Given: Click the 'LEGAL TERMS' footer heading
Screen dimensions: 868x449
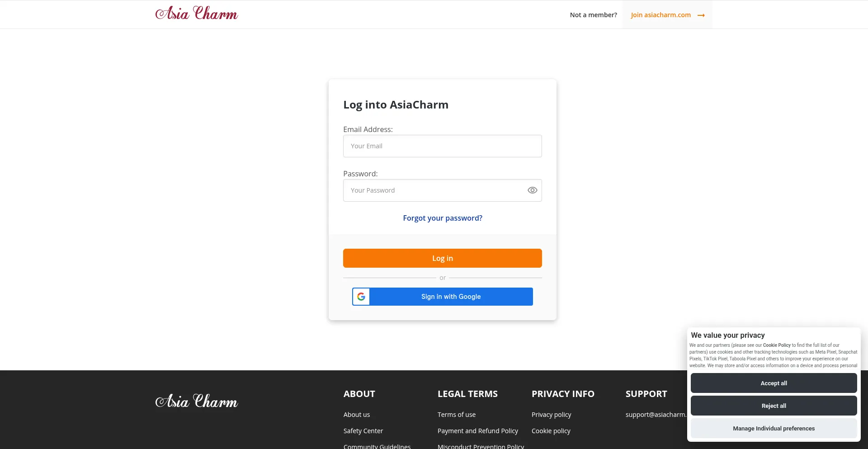Looking at the screenshot, I should [x=467, y=394].
